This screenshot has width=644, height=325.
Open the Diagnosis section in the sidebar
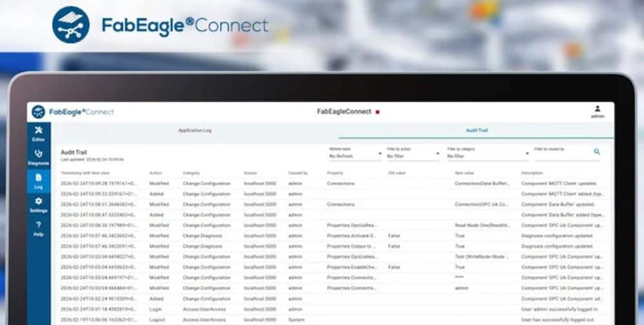[39, 158]
